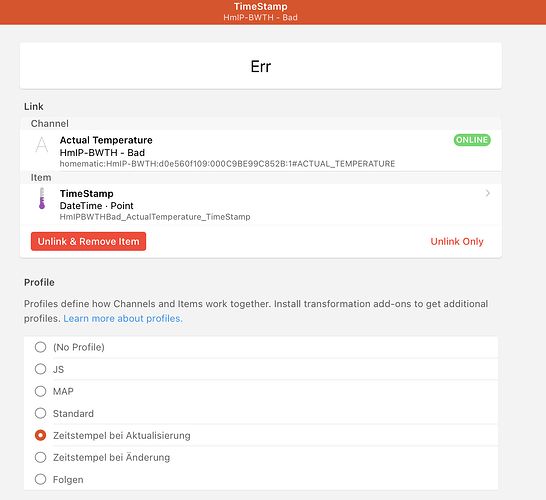
Task: Click the Unlink & Remove Item button
Action: [88, 241]
